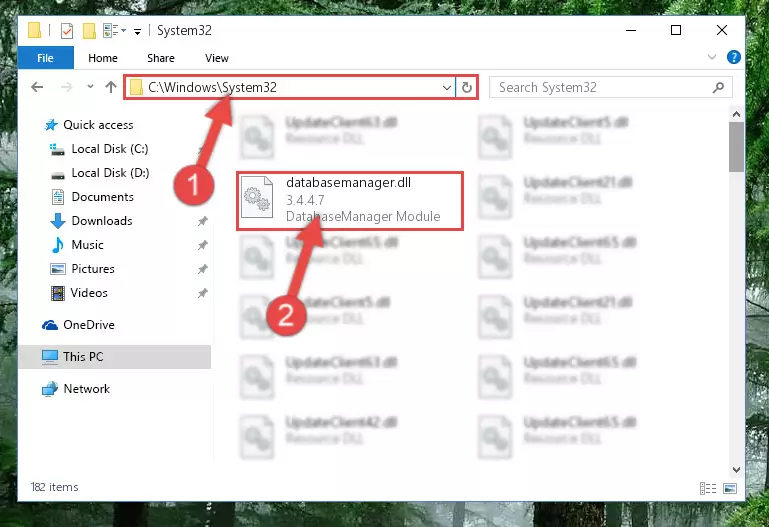Screen dimensions: 769x527
Task: Select the databasemanager.dll file name
Action: pyautogui.click(x=348, y=182)
